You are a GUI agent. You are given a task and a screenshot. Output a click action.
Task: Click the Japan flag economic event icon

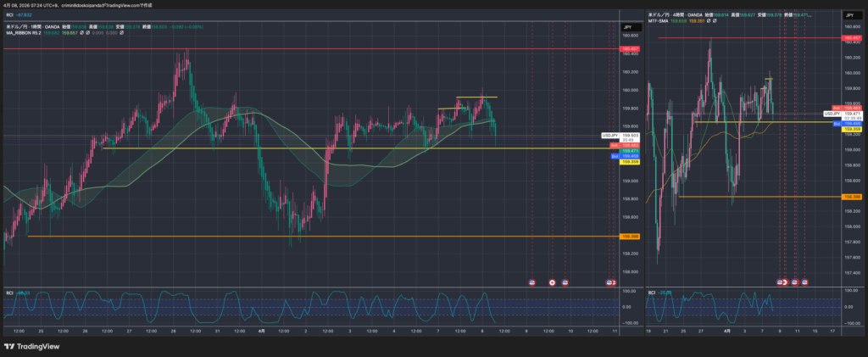pyautogui.click(x=553, y=282)
